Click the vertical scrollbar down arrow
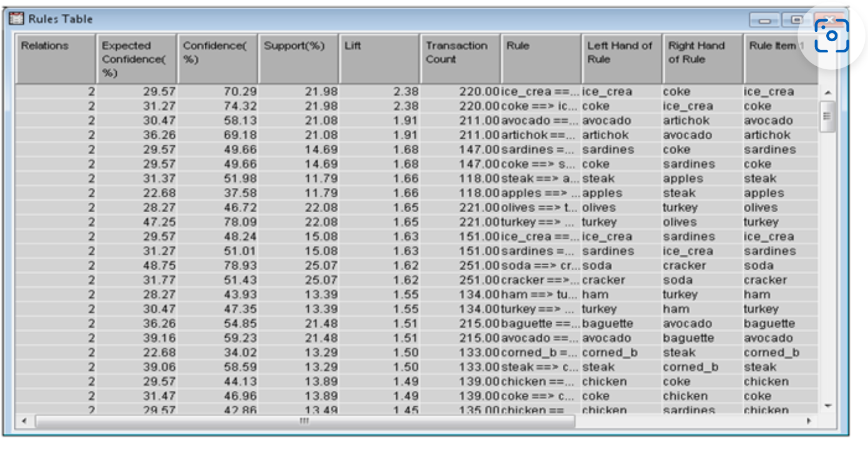868x460 pixels. [827, 405]
